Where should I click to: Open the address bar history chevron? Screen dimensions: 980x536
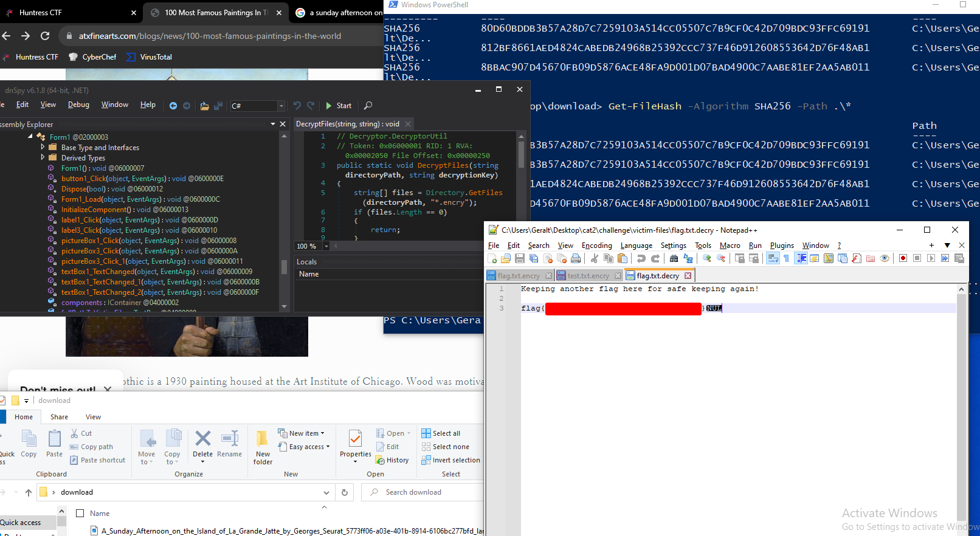[x=326, y=492]
